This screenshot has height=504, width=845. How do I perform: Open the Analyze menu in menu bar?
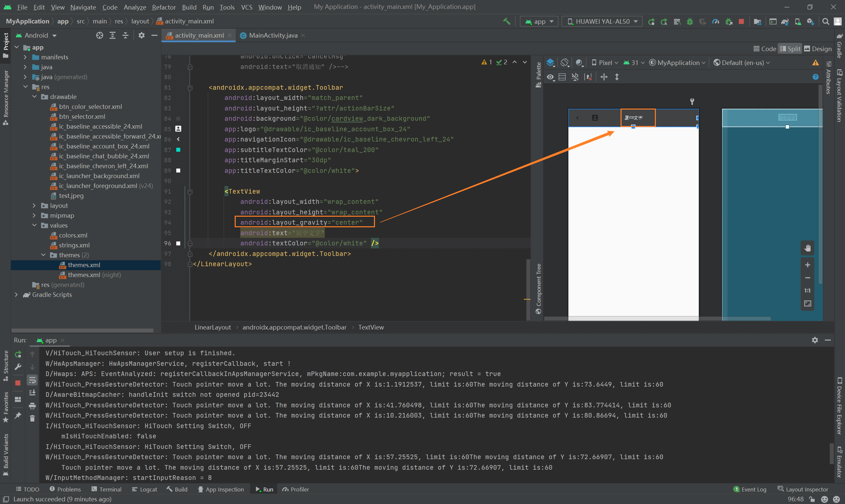click(134, 7)
